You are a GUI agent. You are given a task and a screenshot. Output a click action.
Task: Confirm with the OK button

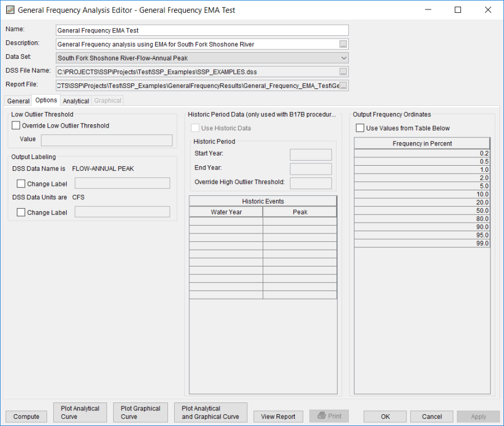tap(385, 416)
